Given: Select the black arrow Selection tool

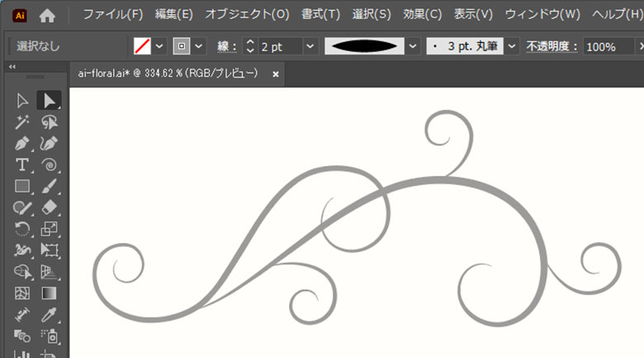Looking at the screenshot, I should tap(49, 101).
